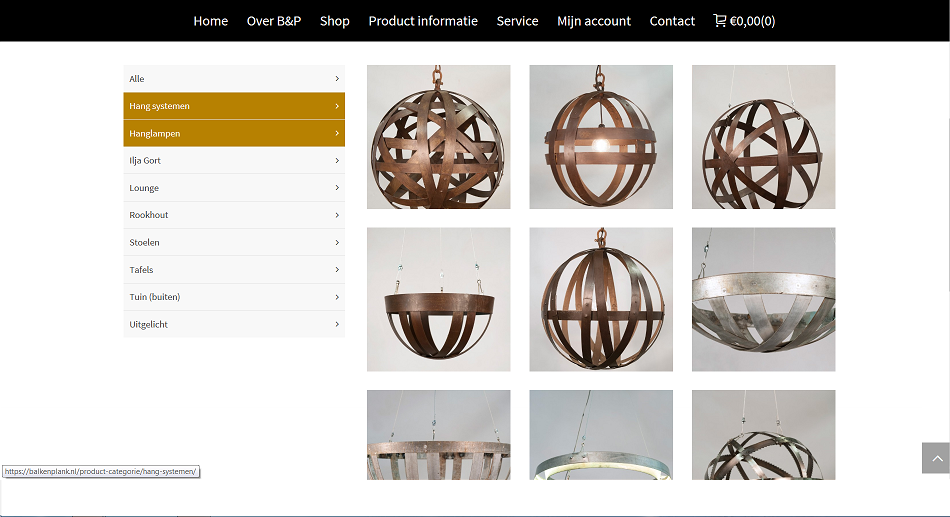
Task: Select Service in the top menu
Action: [517, 21]
